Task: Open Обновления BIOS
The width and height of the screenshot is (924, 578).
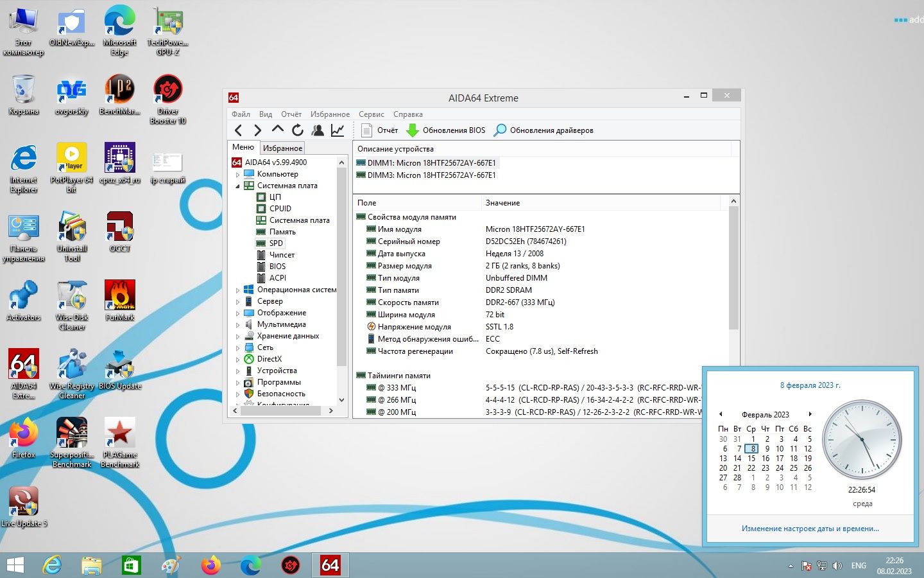Action: [446, 130]
